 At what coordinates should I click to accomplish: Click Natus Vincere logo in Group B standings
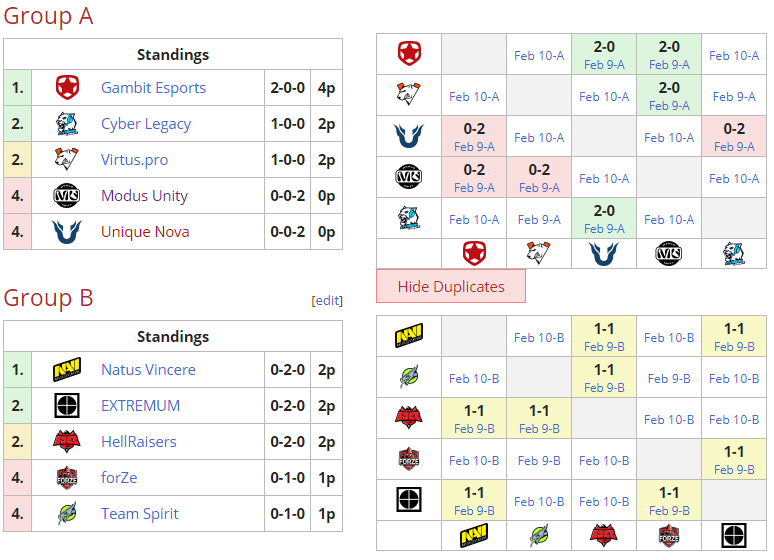pos(67,370)
